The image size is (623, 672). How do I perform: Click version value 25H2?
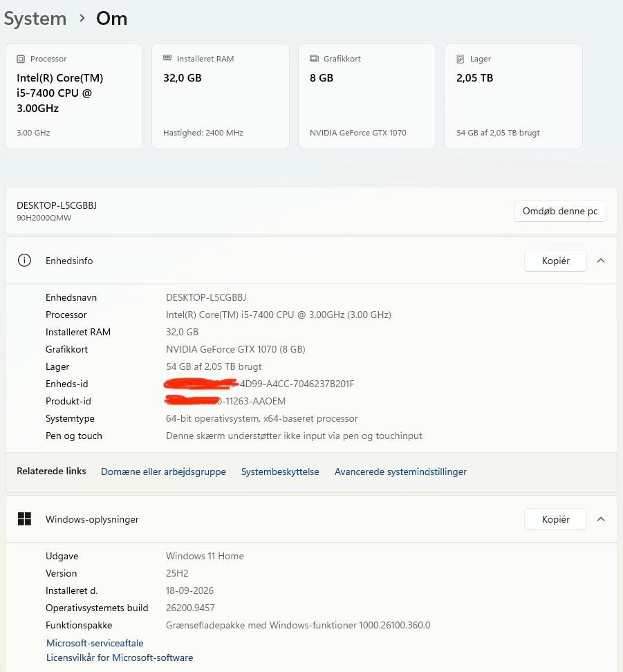click(x=177, y=573)
